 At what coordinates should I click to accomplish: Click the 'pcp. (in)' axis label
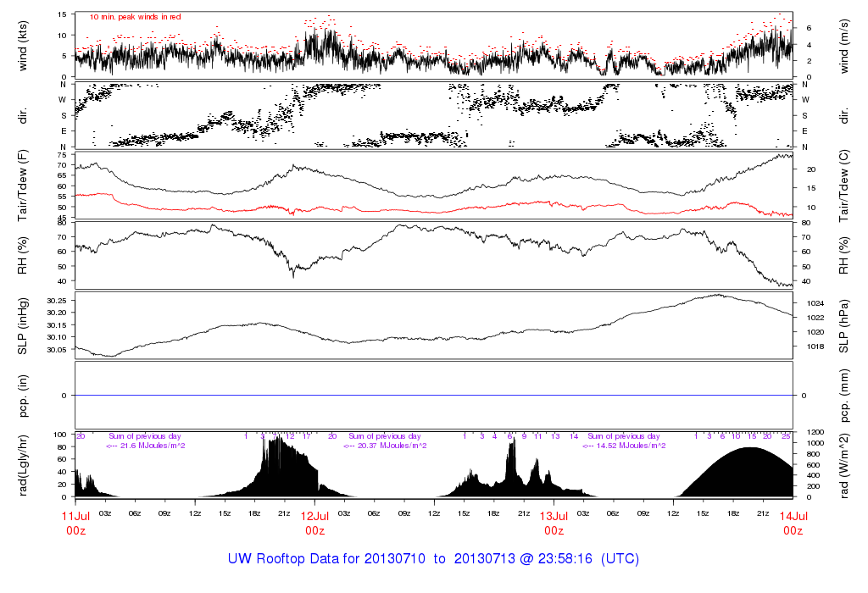pos(23,396)
